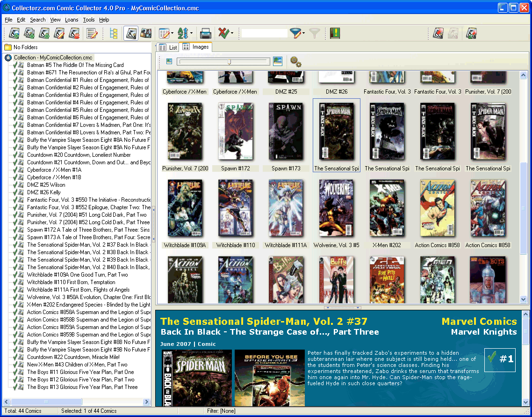Toggle the thumbnail images view mode icon
This screenshot has width=532, height=417.
(x=146, y=33)
